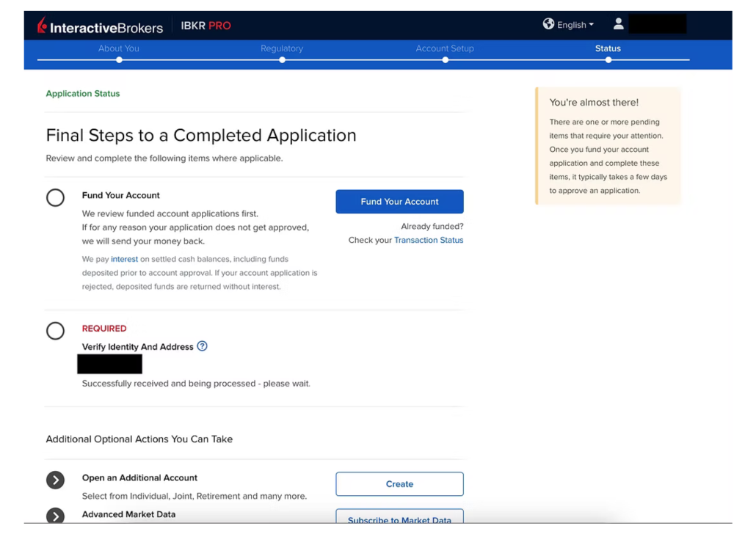Click the 'Verify Identity And Address' heading

tap(137, 346)
